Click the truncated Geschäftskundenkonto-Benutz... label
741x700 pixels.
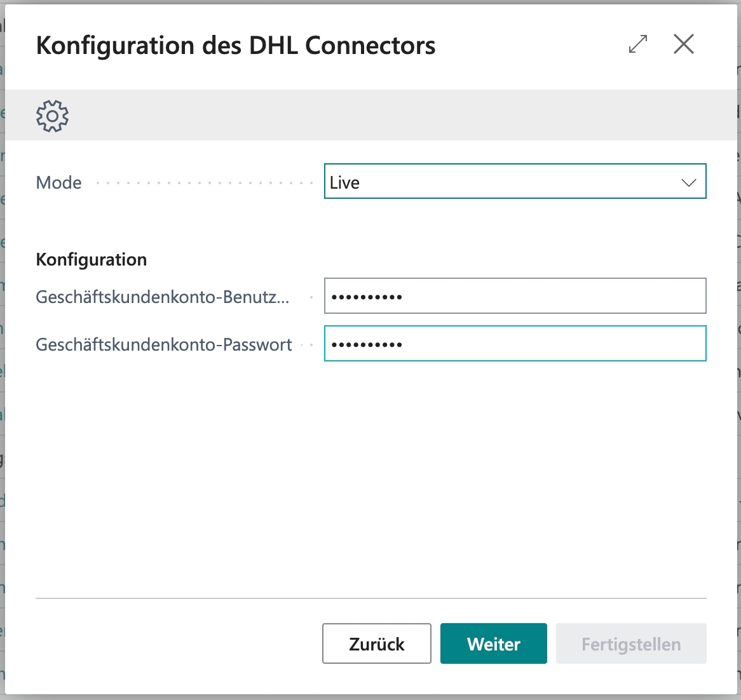(162, 297)
